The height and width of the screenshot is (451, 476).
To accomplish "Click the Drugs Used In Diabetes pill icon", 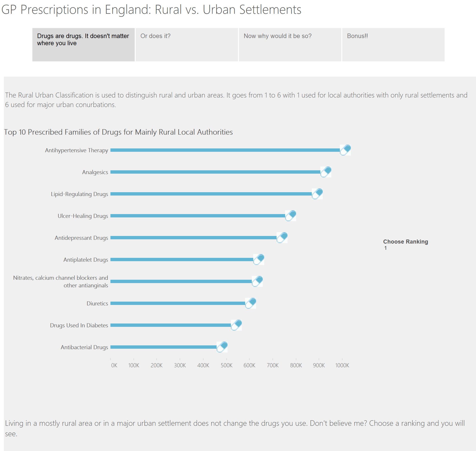I will [236, 325].
